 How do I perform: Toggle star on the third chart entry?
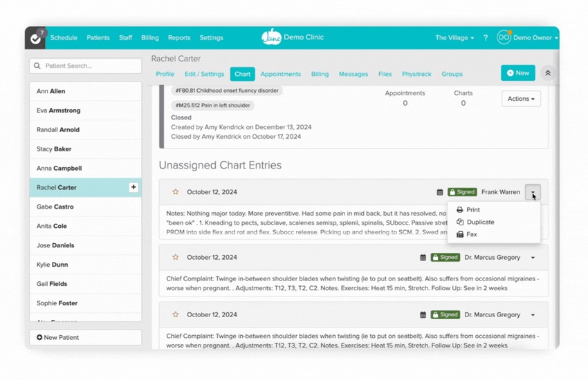coord(176,314)
